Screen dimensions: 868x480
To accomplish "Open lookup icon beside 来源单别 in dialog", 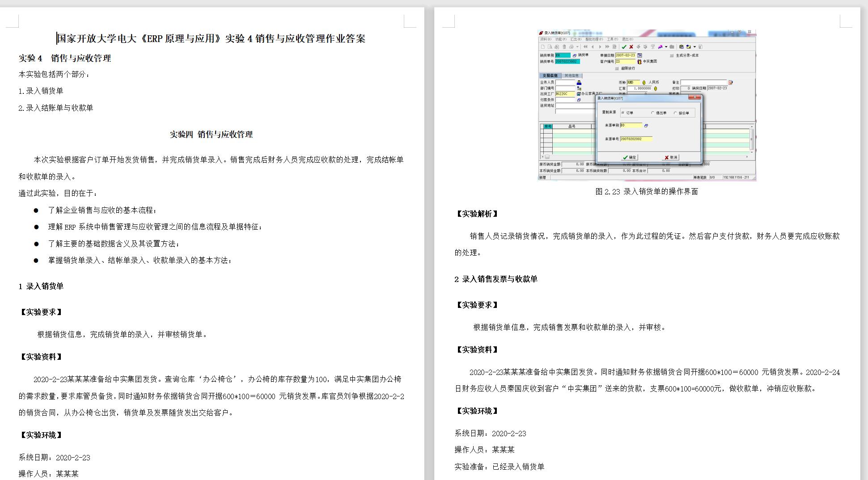I will [x=646, y=126].
